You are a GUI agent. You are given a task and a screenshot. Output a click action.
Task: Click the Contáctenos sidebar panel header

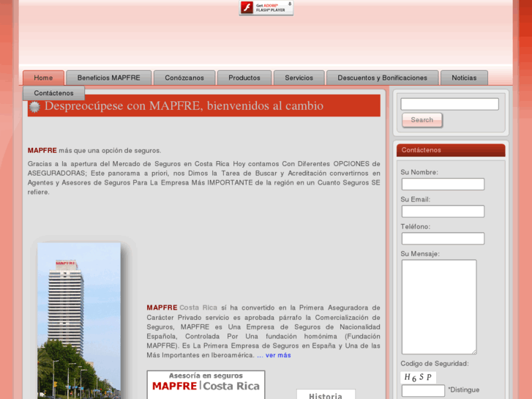pos(451,150)
